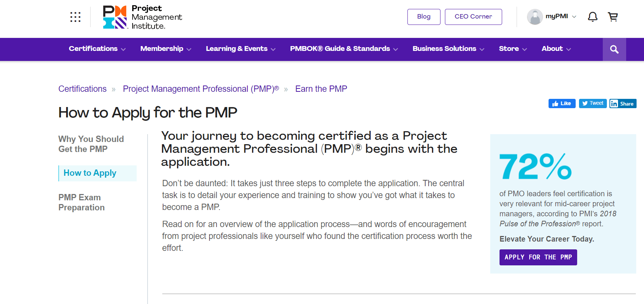Open the Membership nav menu
This screenshot has width=644, height=304.
(x=166, y=49)
